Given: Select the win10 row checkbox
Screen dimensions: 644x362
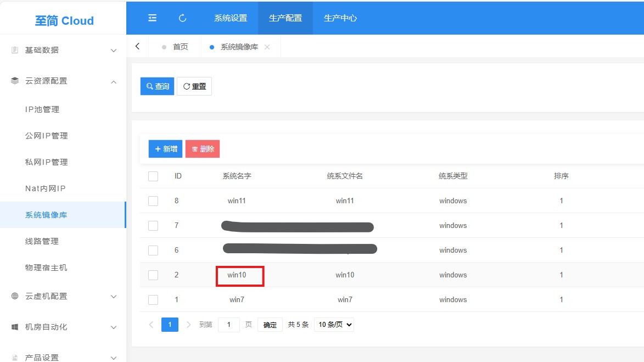Looking at the screenshot, I should 153,275.
